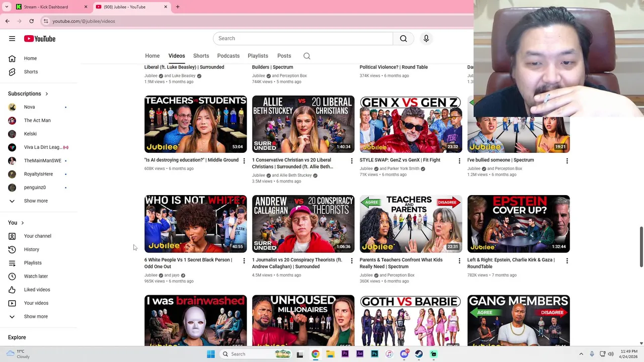644x362 pixels.
Task: Open options menu for Epstein RoundTable video
Action: click(x=567, y=261)
